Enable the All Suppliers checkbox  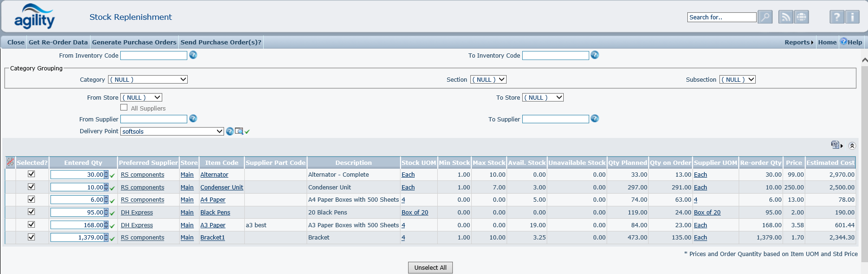[x=124, y=108]
